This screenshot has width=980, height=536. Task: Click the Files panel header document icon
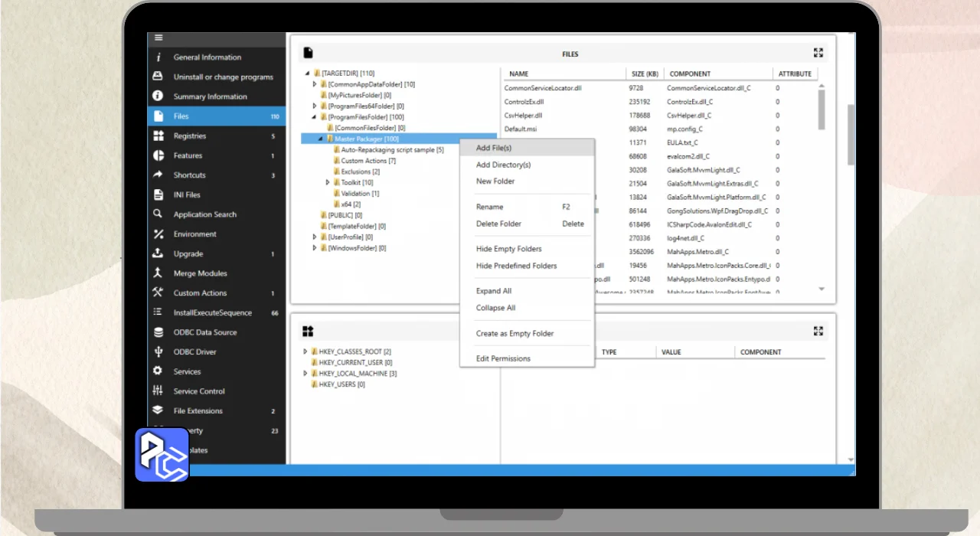(309, 53)
